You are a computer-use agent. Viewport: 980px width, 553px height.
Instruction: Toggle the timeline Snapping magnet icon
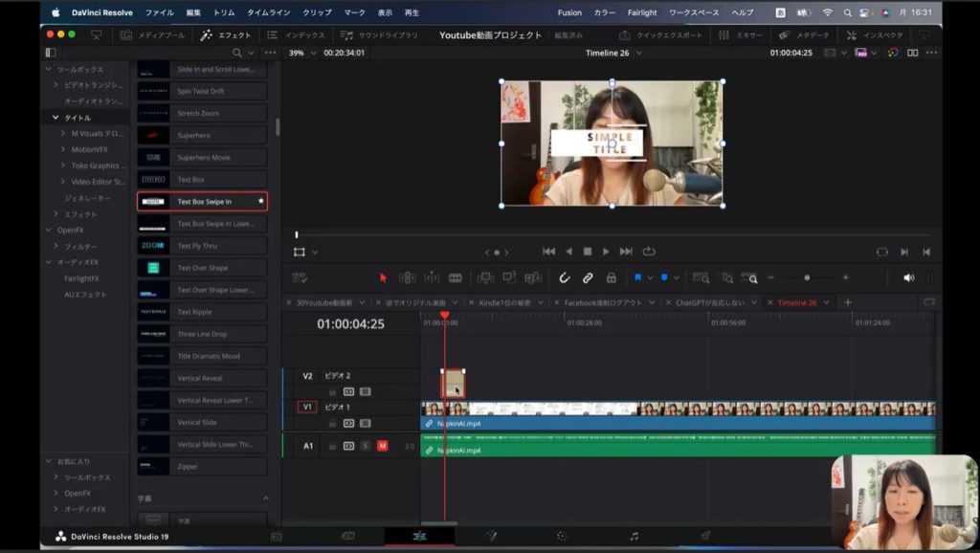click(565, 277)
